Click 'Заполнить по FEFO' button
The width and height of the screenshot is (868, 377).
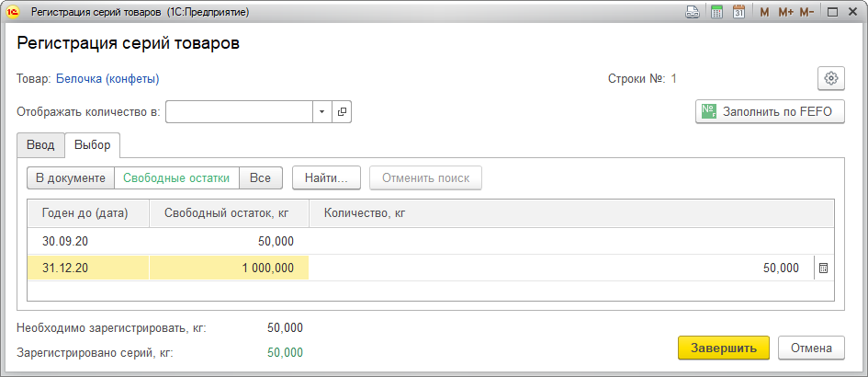(x=769, y=111)
